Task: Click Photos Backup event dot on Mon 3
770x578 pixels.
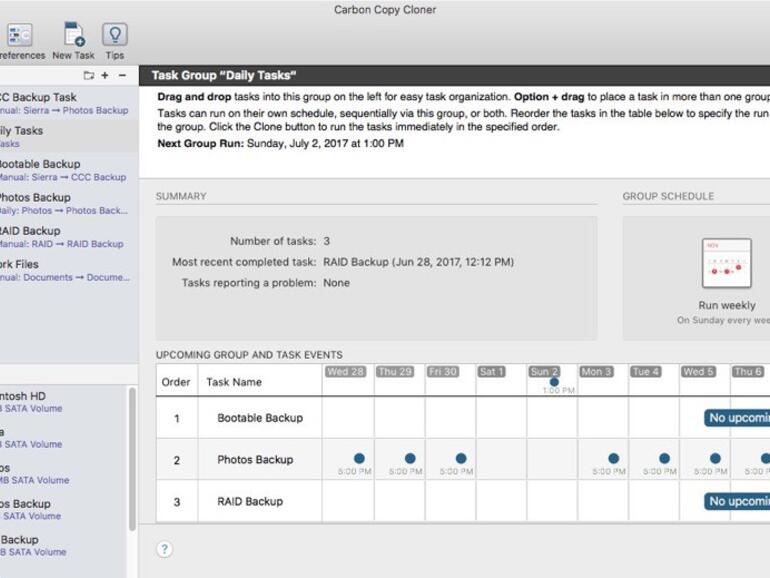Action: (x=613, y=458)
